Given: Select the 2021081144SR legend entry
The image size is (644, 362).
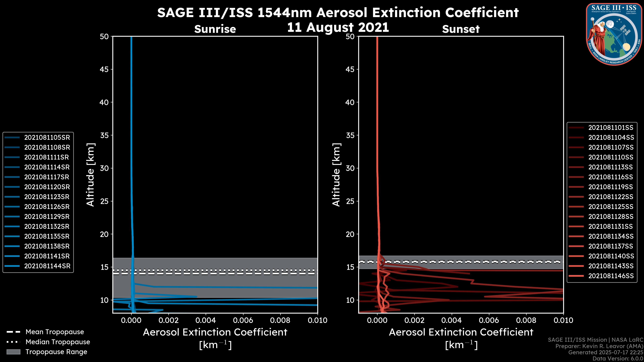Looking at the screenshot, I should pos(47,266).
